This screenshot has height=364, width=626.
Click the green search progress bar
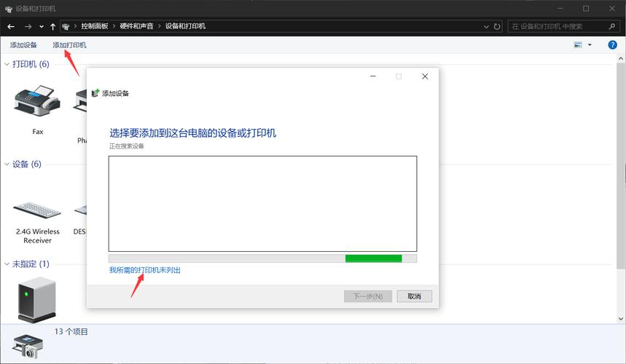coord(373,258)
